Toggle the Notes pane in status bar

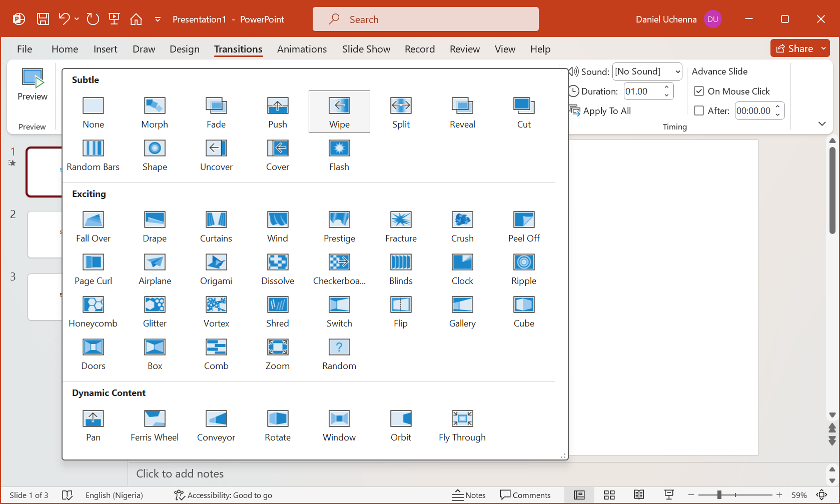469,495
